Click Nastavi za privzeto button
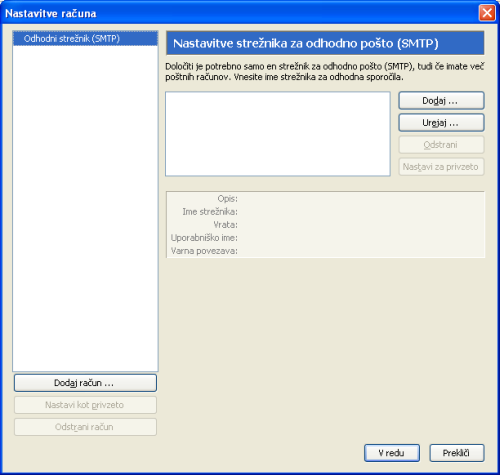 [441, 167]
